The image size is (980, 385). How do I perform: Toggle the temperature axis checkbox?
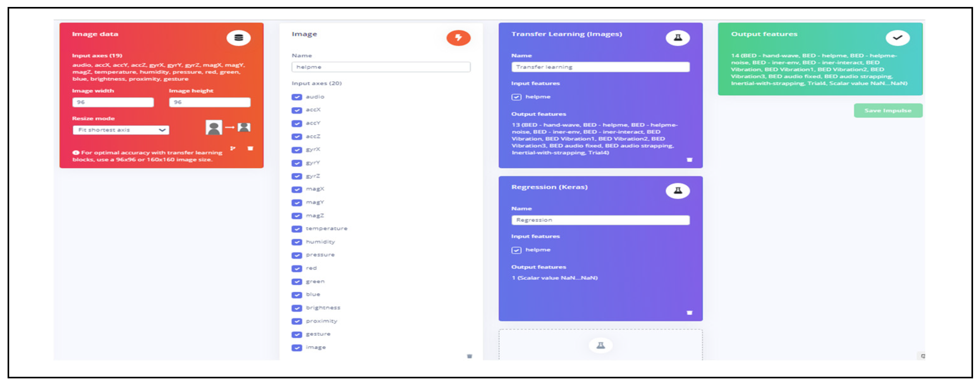pyautogui.click(x=297, y=229)
